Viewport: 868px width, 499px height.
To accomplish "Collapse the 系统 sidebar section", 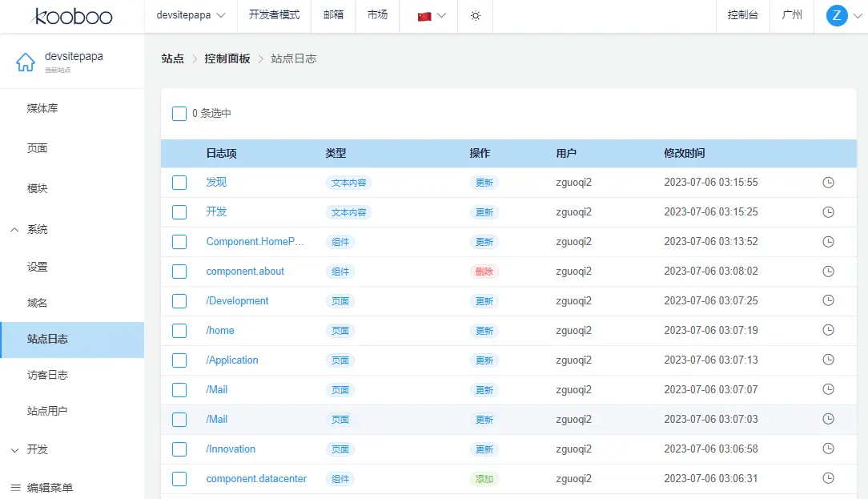I will (x=14, y=230).
